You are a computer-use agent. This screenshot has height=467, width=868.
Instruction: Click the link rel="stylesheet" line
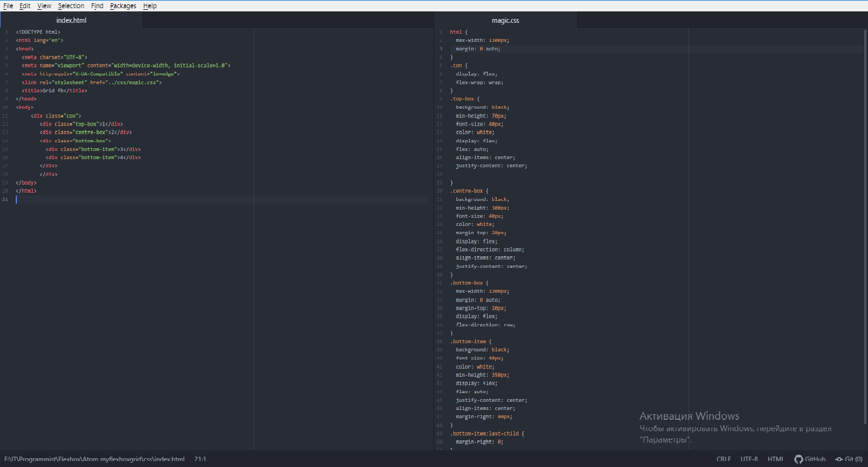(x=92, y=83)
